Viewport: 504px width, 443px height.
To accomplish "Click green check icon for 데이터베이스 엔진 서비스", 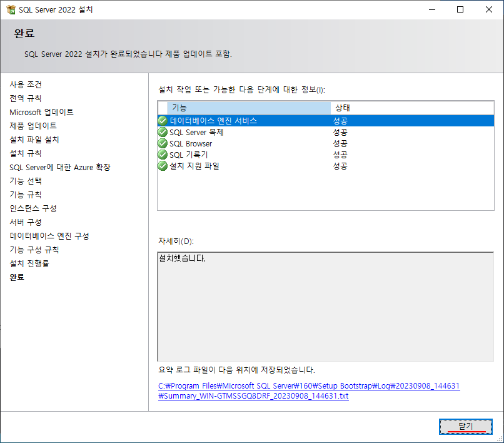I will pos(163,121).
